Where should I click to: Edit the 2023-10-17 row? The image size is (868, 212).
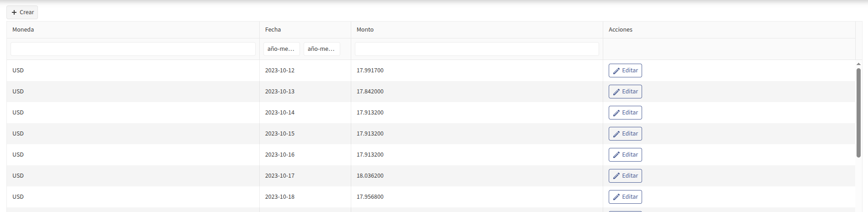pyautogui.click(x=625, y=176)
